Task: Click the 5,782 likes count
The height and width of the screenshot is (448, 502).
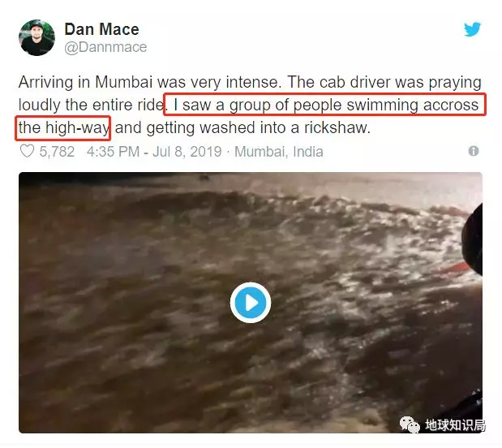Action: [x=57, y=151]
